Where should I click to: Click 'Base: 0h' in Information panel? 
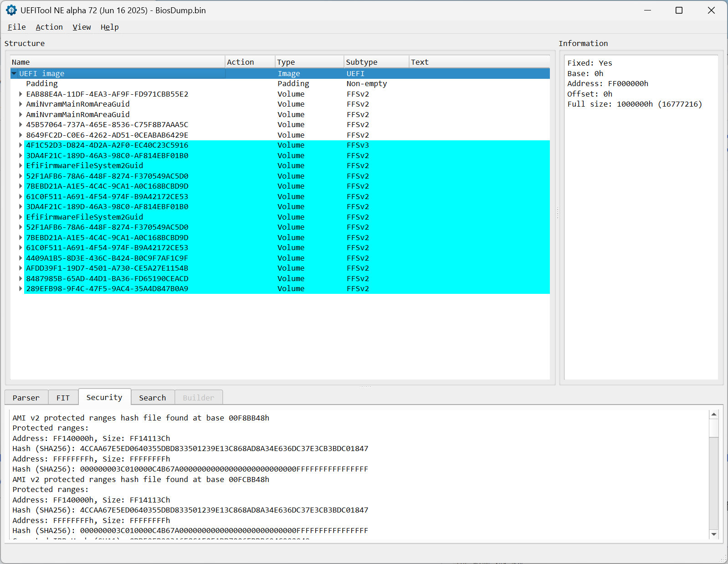pos(585,73)
